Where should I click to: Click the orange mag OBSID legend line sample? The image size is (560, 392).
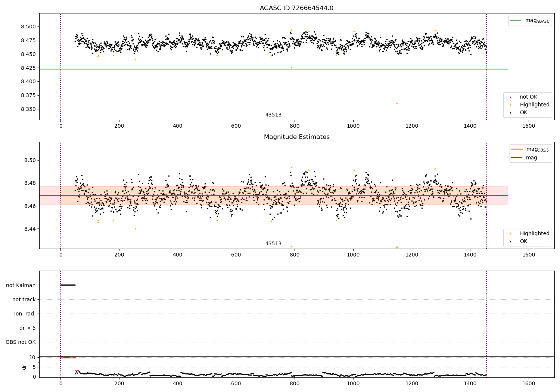517,149
